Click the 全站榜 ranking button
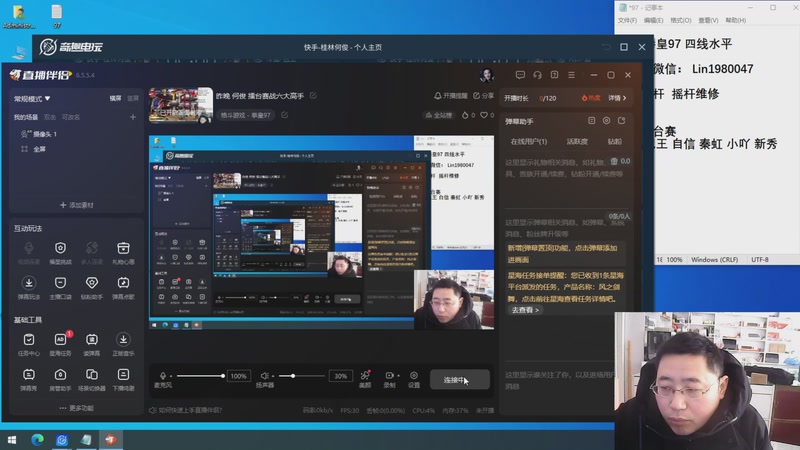The image size is (800, 450). pyautogui.click(x=439, y=115)
